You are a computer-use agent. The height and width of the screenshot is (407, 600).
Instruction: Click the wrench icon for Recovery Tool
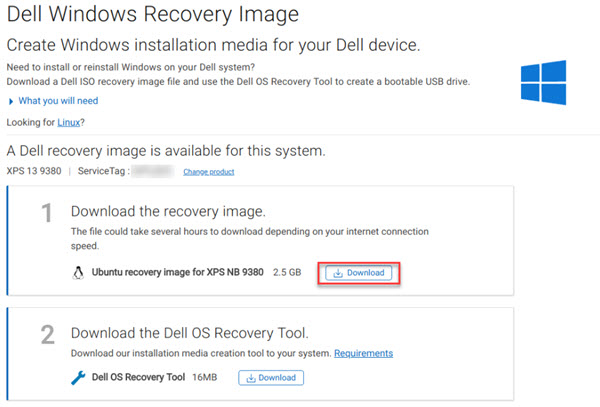[77, 377]
